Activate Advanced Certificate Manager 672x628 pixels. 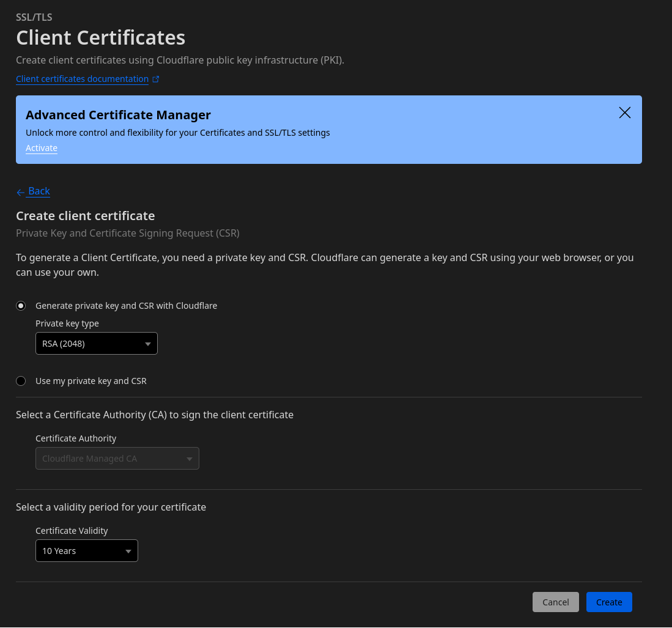click(42, 148)
